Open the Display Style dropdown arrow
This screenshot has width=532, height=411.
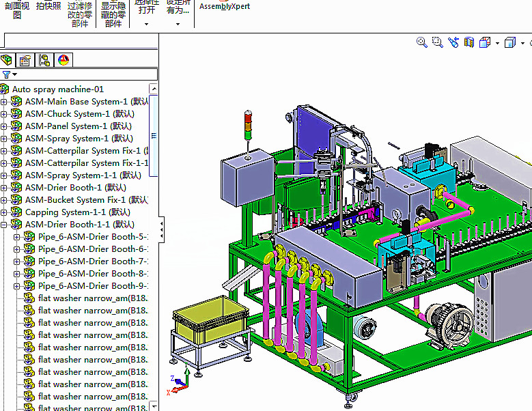522,43
